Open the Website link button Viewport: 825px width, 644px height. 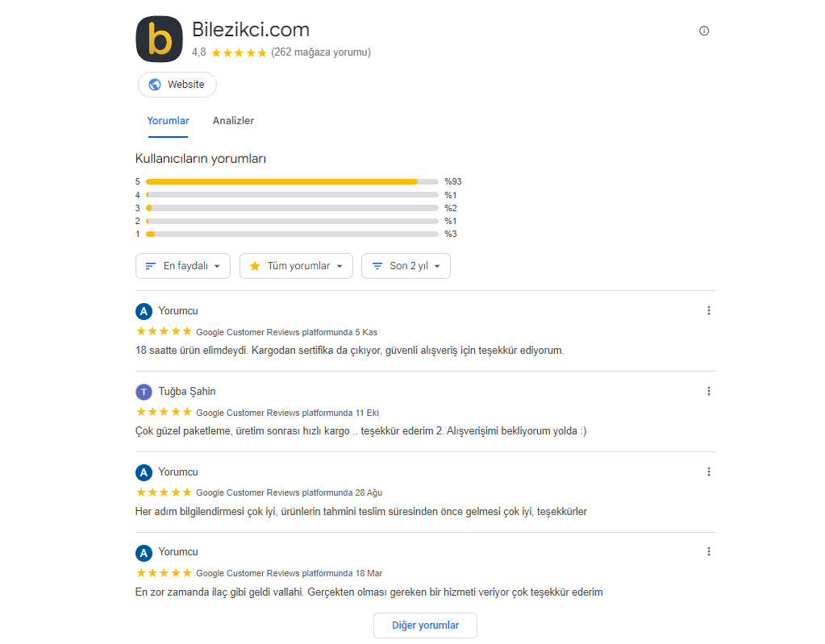click(x=177, y=85)
